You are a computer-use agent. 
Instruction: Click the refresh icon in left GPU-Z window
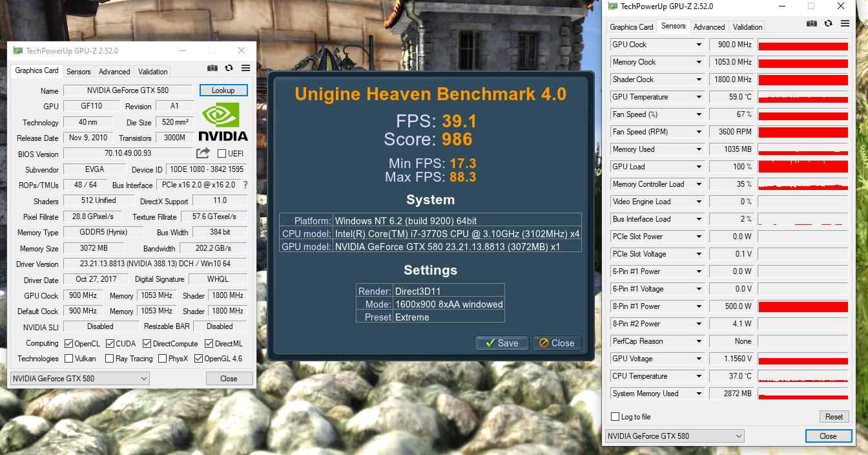tap(229, 69)
